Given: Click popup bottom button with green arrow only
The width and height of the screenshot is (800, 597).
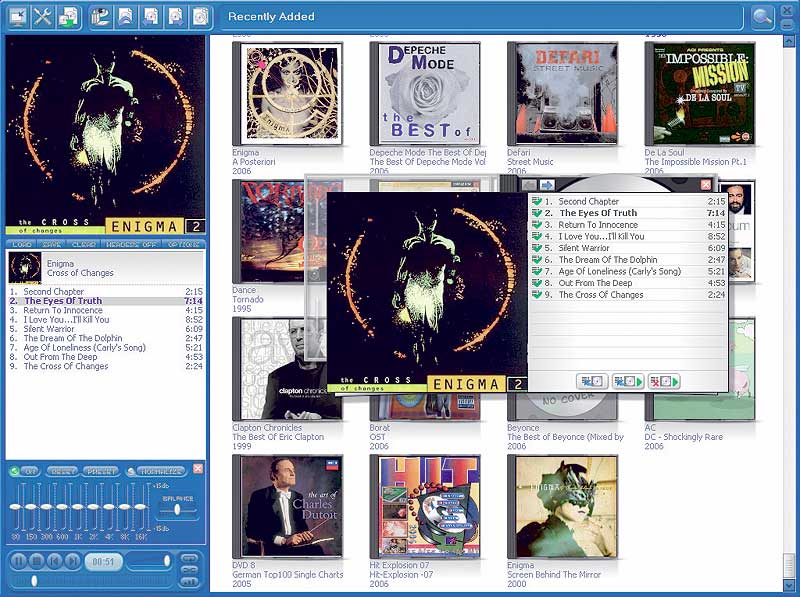Looking at the screenshot, I should point(628,381).
